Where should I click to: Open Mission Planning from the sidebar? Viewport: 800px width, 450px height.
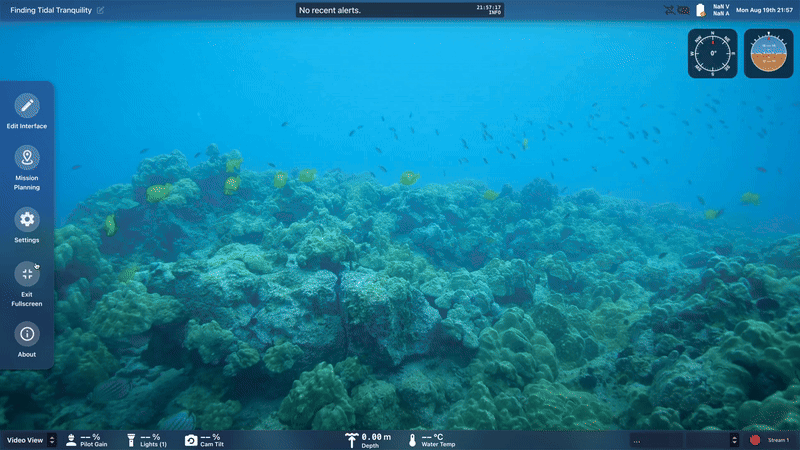[x=27, y=158]
